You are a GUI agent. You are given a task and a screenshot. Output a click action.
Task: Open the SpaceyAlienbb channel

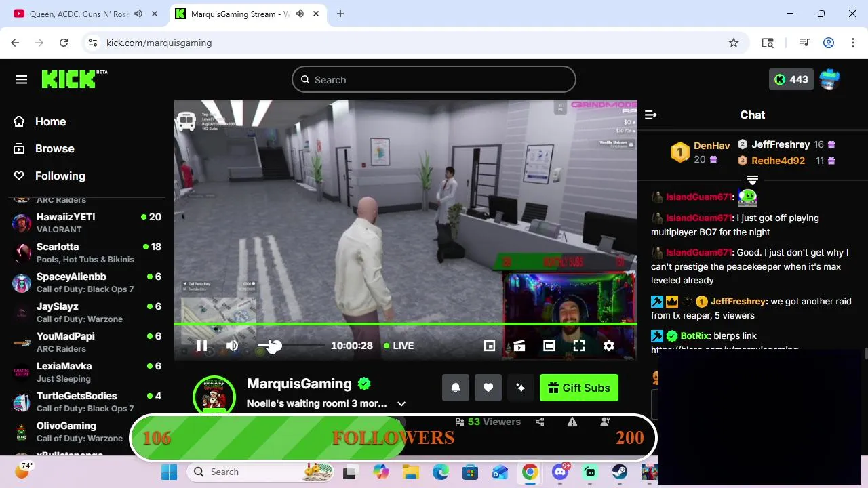pyautogui.click(x=87, y=283)
